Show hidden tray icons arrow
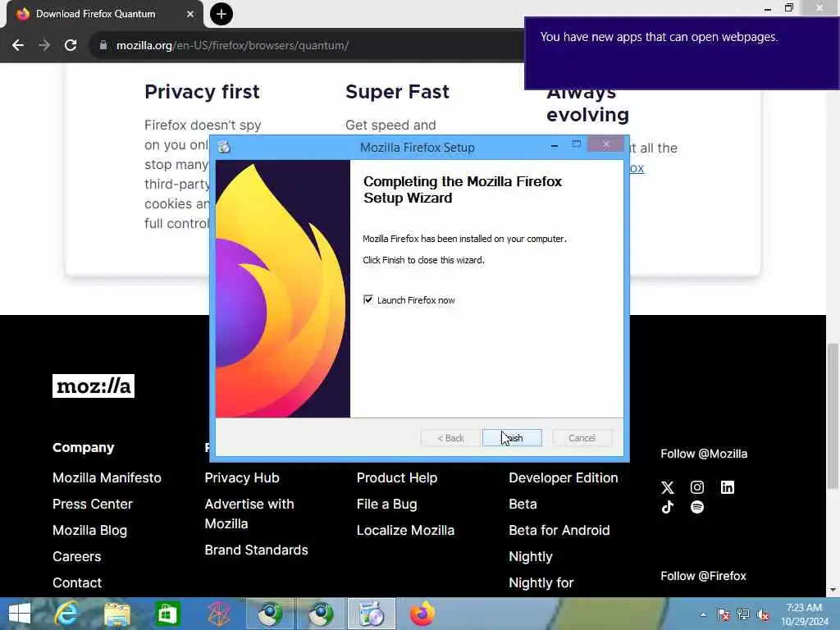The height and width of the screenshot is (630, 840). coord(703,614)
